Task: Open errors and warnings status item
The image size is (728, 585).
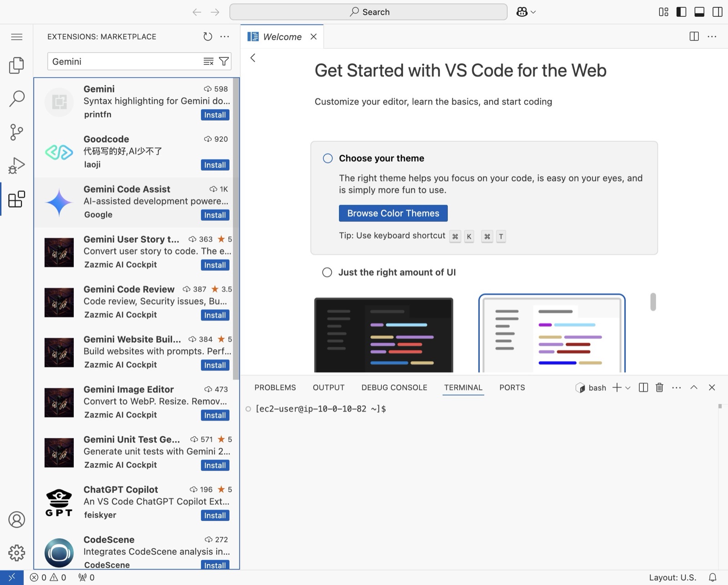Action: pos(48,577)
